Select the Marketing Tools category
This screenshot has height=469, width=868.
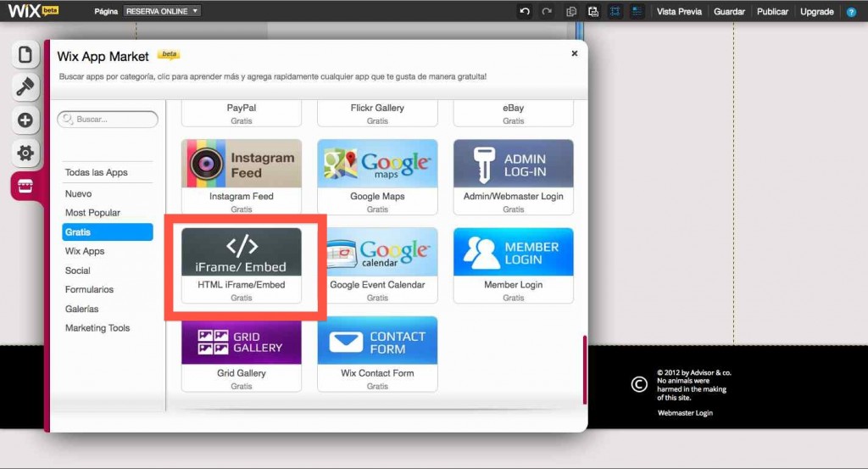point(97,328)
